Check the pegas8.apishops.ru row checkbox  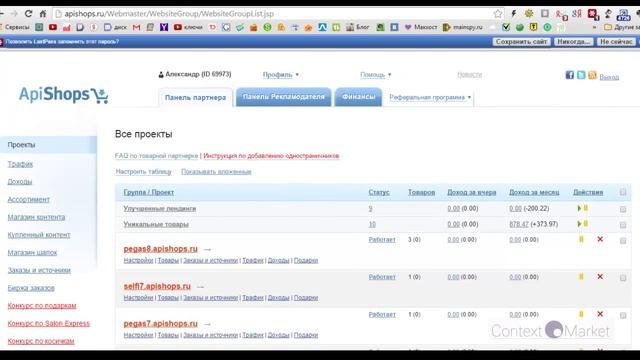coord(623,240)
